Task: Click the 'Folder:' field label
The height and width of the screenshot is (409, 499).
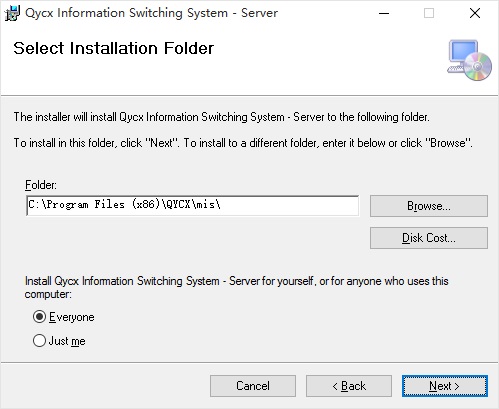Action: [x=41, y=185]
